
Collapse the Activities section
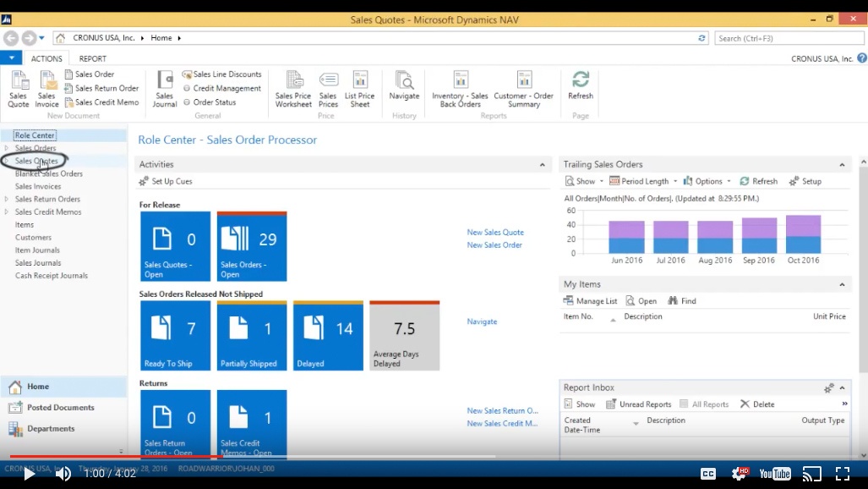click(x=543, y=165)
